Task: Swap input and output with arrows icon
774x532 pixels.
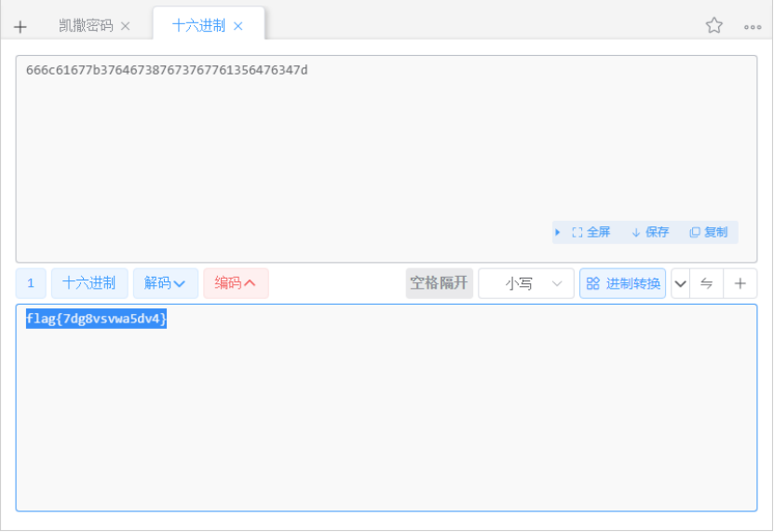Action: [x=706, y=283]
